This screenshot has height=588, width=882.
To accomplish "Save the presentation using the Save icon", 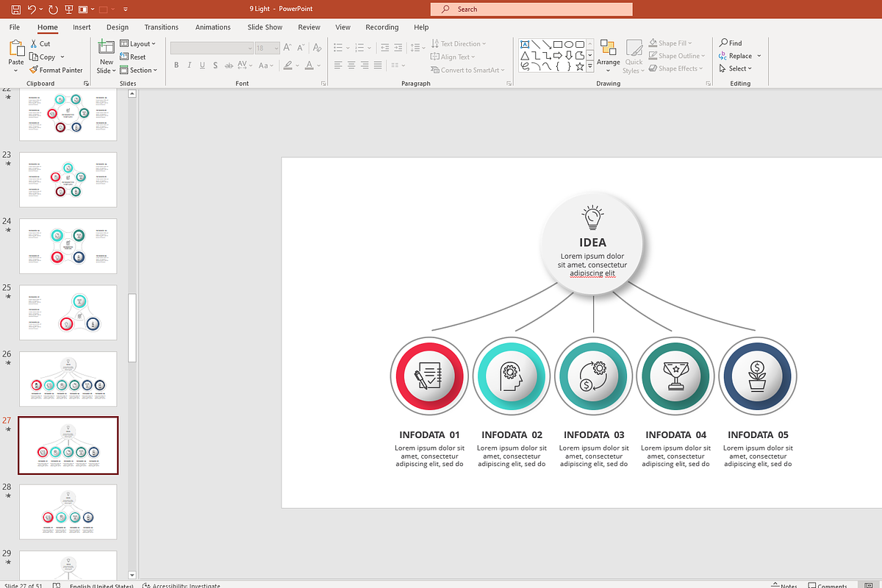I will 15,10.
